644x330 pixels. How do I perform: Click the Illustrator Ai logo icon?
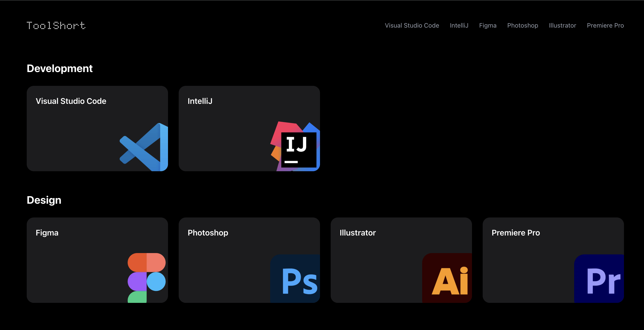448,279
